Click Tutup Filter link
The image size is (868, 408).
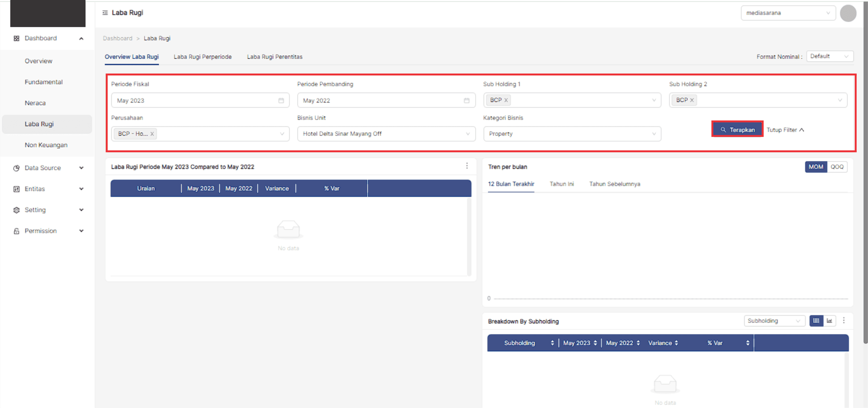785,130
